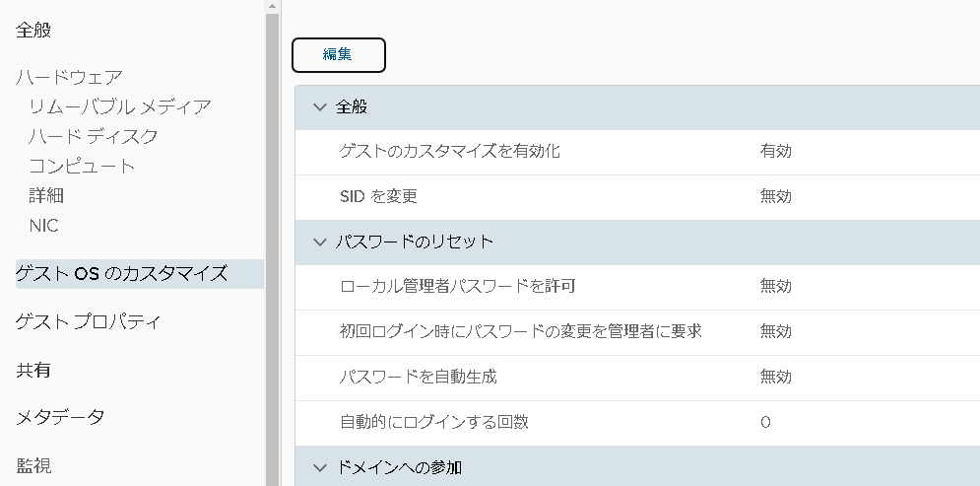Click 無効 value for ローカル管理者パスワードを許可
The height and width of the screenshot is (486, 980).
tap(775, 287)
